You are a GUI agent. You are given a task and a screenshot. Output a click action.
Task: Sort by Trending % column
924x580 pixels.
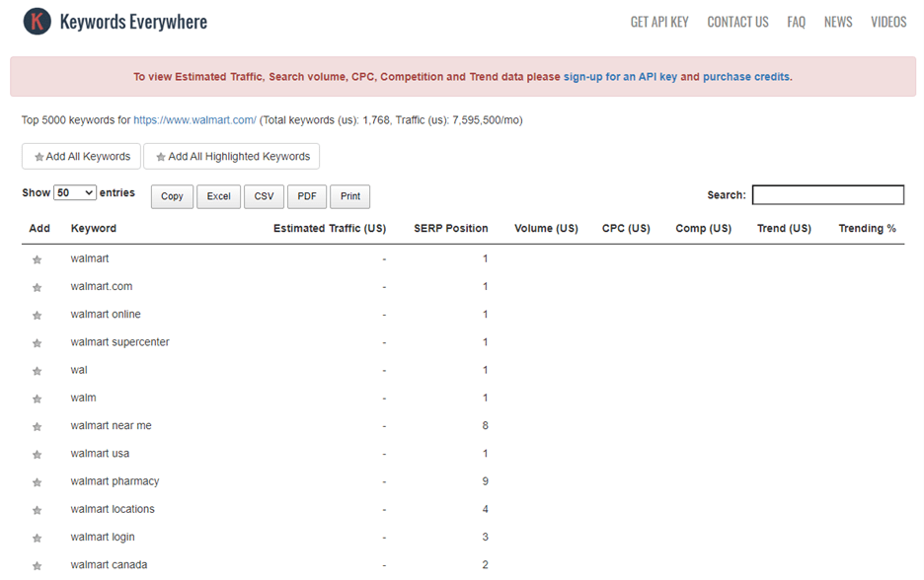pos(867,229)
